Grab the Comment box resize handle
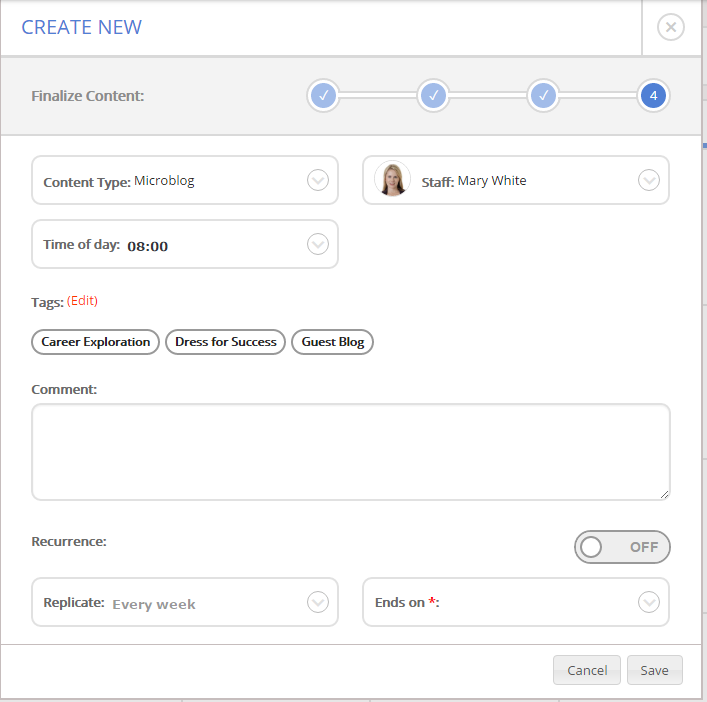Screen dimensions: 707x702 point(664,494)
